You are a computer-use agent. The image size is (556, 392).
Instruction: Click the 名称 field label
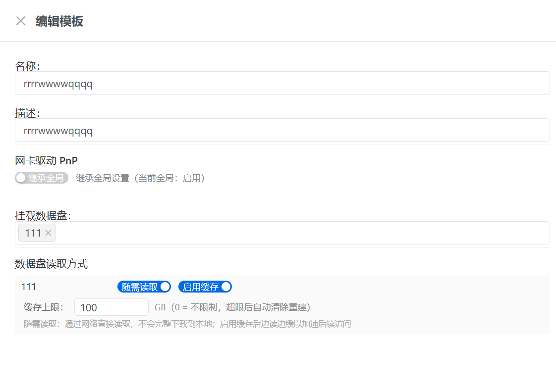27,66
